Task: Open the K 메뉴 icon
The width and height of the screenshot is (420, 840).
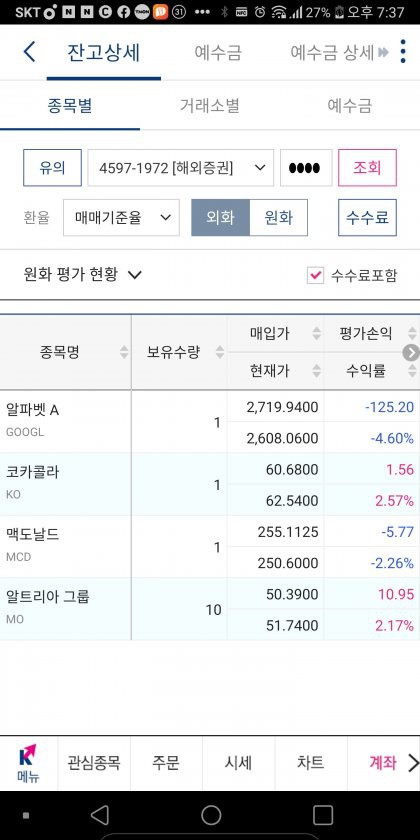Action: coord(27,763)
